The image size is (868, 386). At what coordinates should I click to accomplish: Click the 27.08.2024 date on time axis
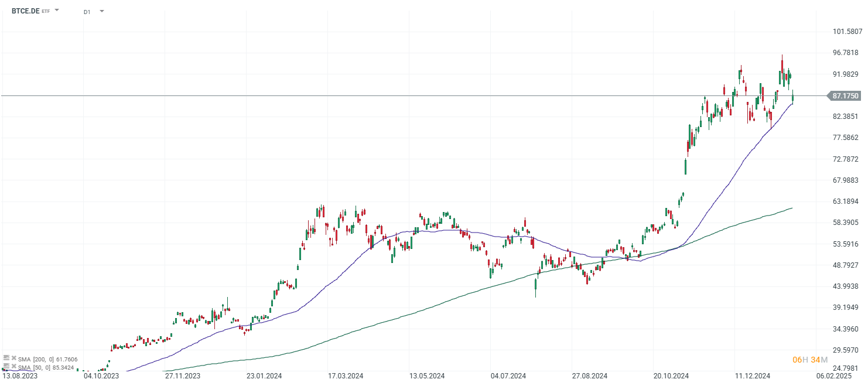point(589,376)
